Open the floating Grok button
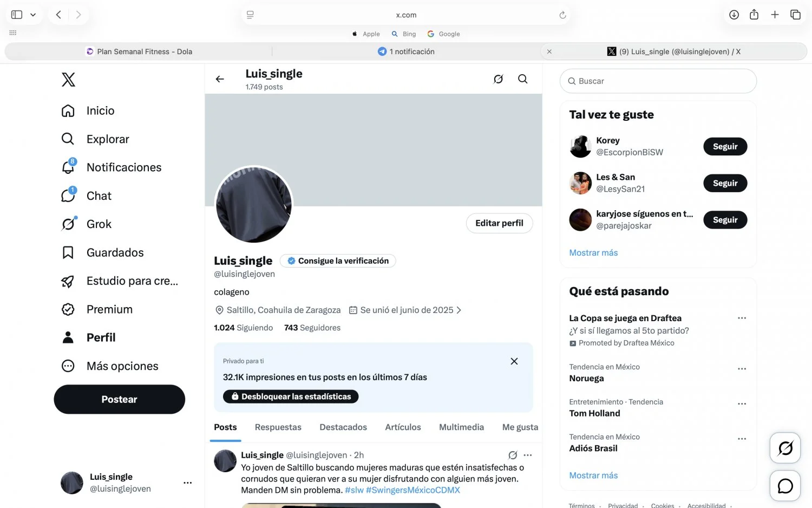812x508 pixels. pyautogui.click(x=785, y=448)
